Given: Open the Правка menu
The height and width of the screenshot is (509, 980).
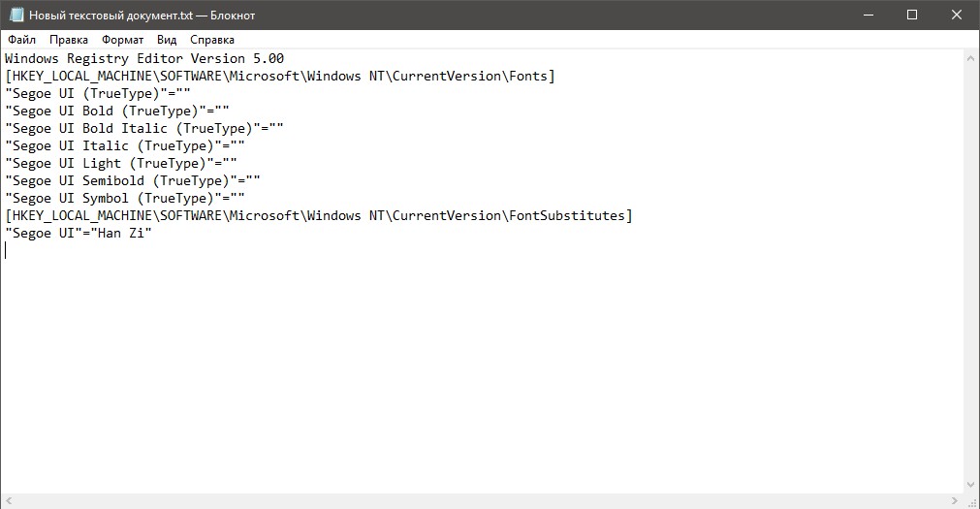Looking at the screenshot, I should [x=68, y=40].
